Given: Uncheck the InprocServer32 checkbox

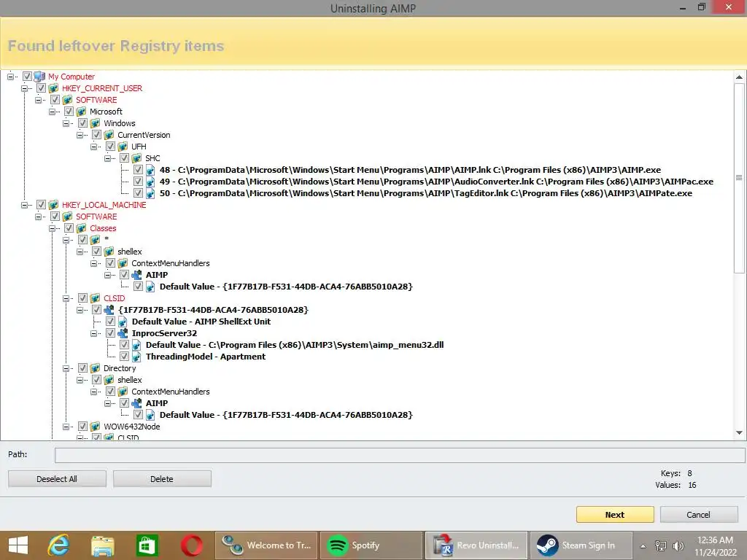Looking at the screenshot, I should coord(110,332).
